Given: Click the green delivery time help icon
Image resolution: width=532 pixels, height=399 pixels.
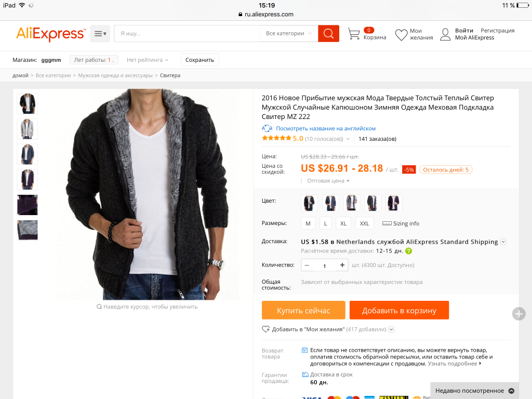Looking at the screenshot, I should click(x=408, y=251).
